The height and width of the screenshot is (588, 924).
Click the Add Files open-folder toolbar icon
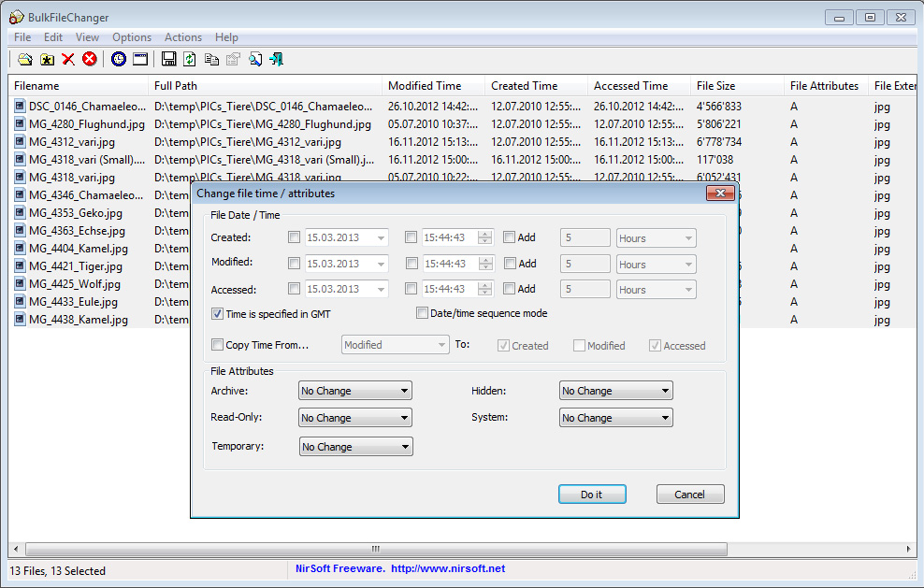pos(25,60)
